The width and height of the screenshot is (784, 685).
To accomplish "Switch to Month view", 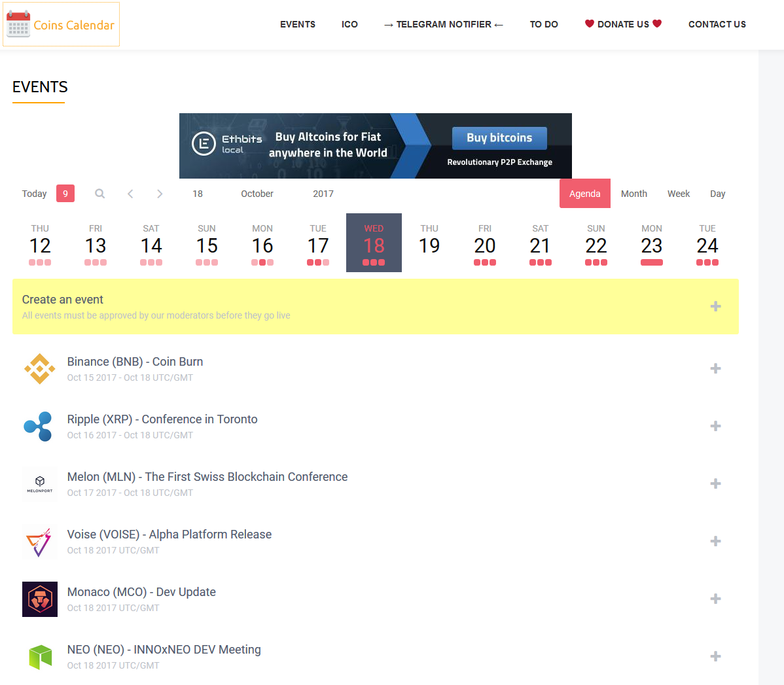I will point(634,194).
